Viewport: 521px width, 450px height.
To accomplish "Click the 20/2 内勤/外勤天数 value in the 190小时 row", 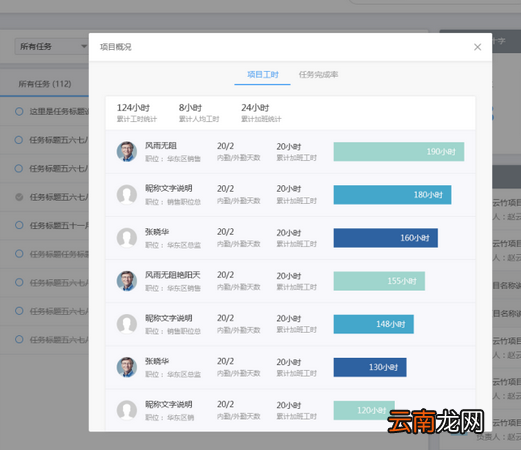I will tap(238, 151).
